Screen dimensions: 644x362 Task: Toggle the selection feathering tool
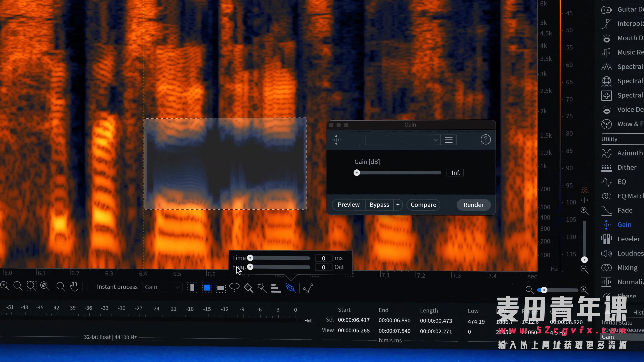point(290,288)
